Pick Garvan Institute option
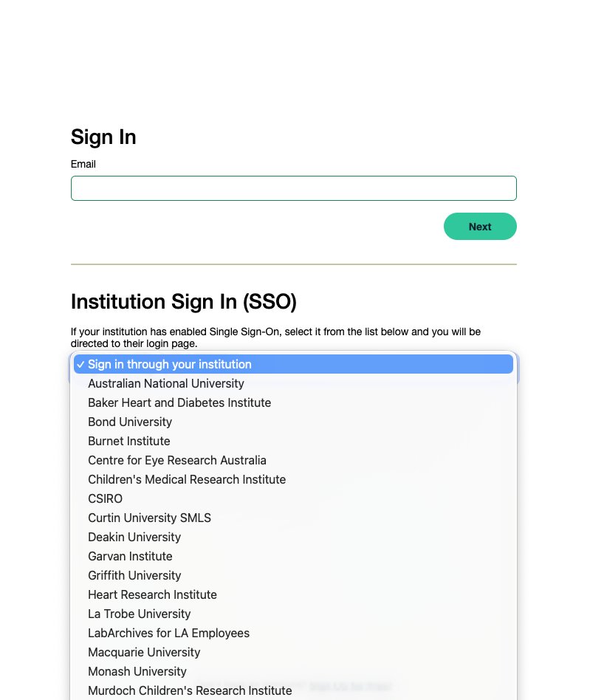The height and width of the screenshot is (700, 590). point(130,556)
